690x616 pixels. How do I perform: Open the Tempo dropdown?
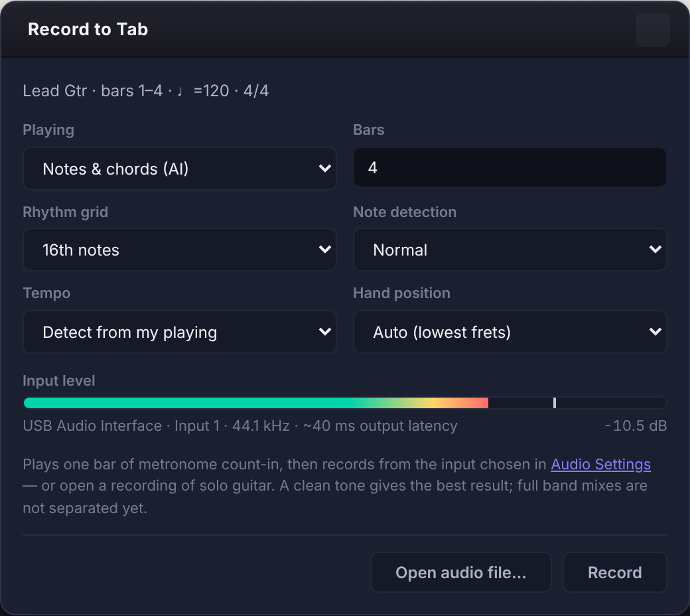point(180,332)
